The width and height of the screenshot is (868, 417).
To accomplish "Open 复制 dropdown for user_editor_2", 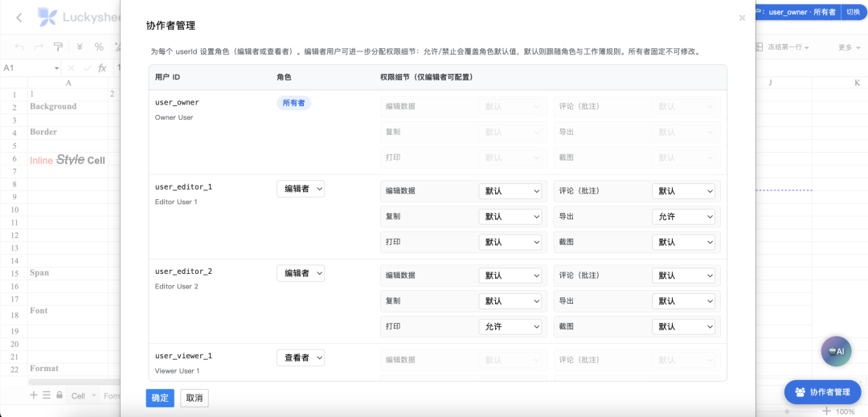I will coord(510,300).
